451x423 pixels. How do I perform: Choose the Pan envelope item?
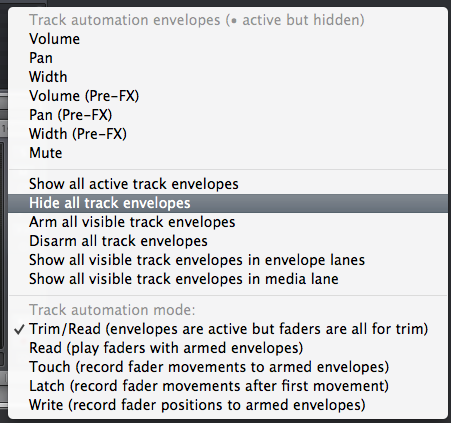pyautogui.click(x=228, y=58)
